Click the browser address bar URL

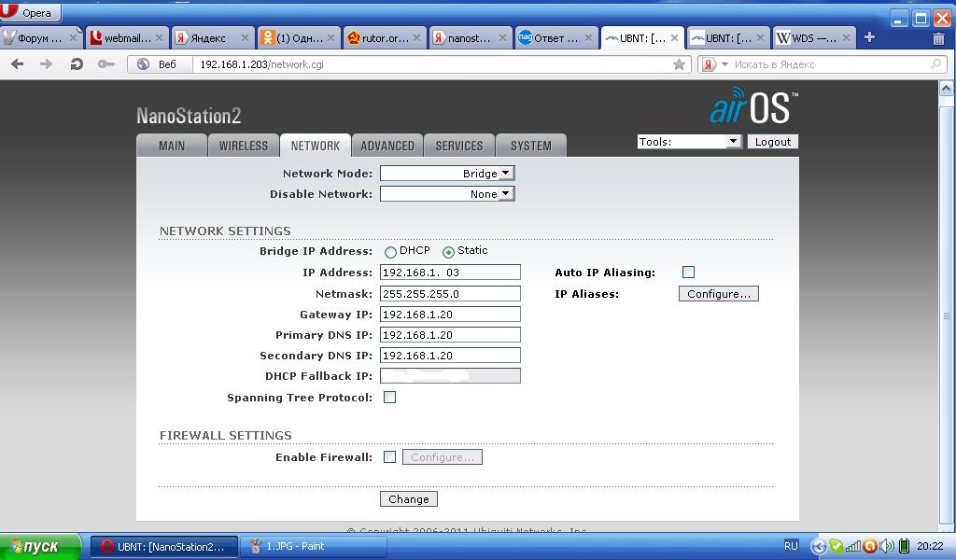coord(262,64)
